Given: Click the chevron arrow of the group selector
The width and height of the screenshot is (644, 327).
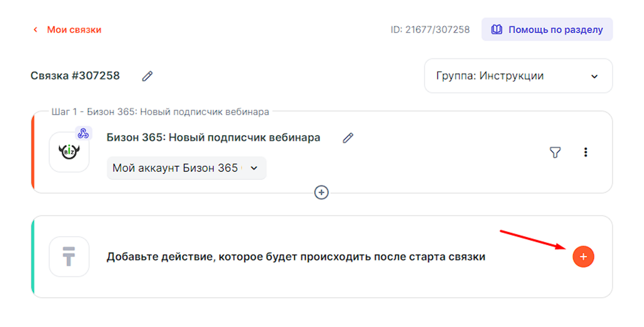Looking at the screenshot, I should (594, 77).
